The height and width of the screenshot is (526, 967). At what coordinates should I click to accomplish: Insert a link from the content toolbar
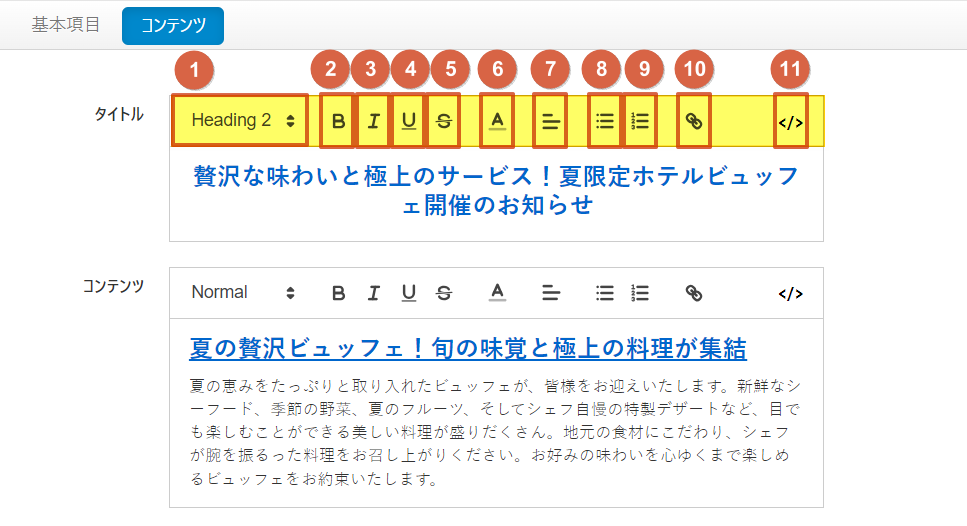[x=694, y=293]
